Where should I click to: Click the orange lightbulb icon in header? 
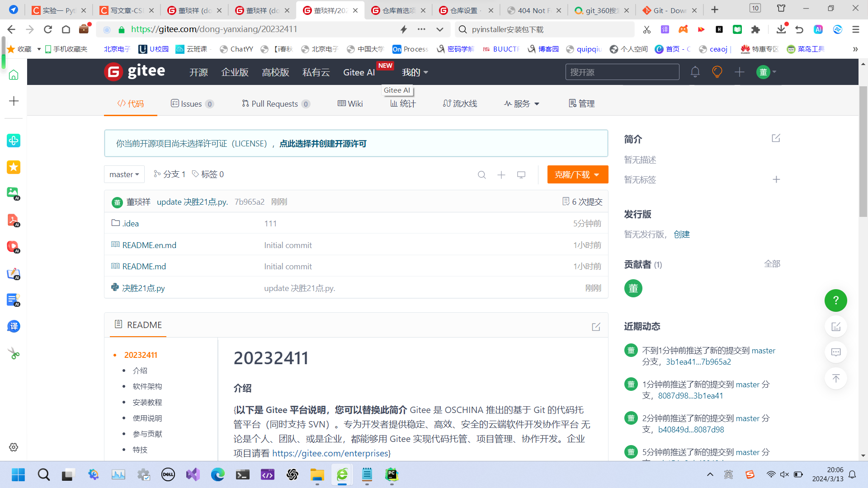click(717, 72)
